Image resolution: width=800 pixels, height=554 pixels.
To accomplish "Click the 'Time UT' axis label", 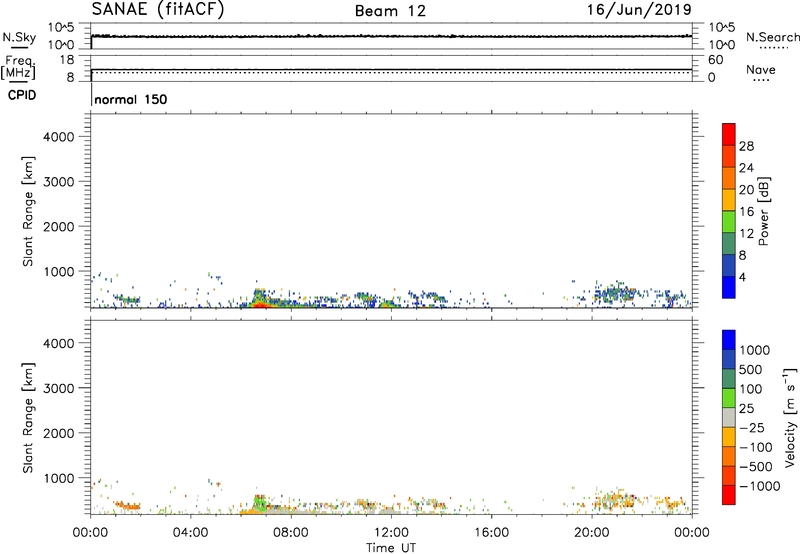I will 391,548.
